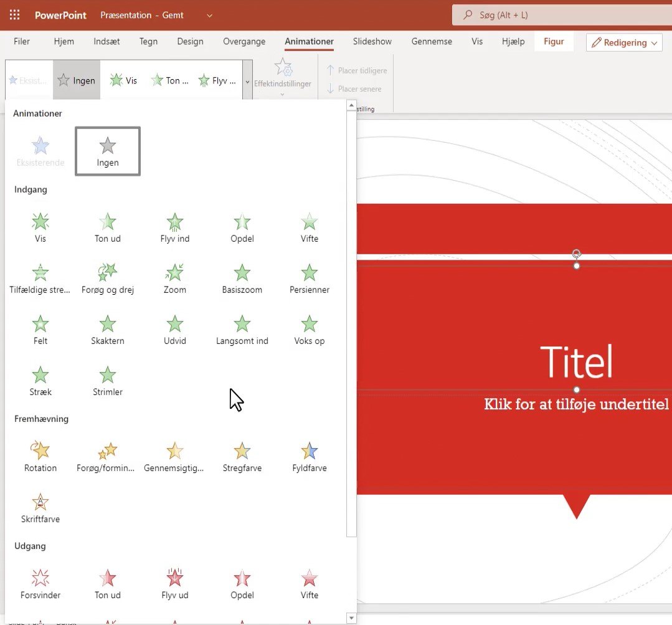Click the rotation handle above the title
This screenshot has height=625, width=672.
pos(577,254)
